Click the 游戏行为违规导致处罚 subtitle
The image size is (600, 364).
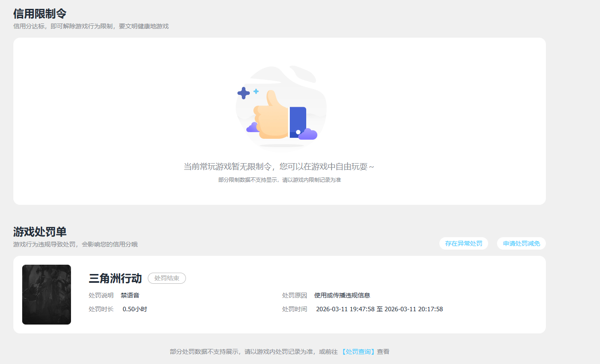click(75, 244)
